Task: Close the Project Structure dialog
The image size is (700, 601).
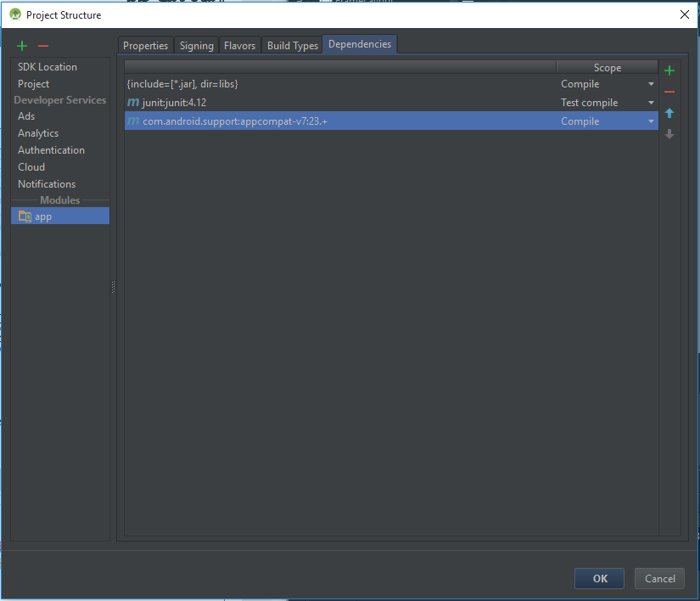Action: [x=685, y=14]
